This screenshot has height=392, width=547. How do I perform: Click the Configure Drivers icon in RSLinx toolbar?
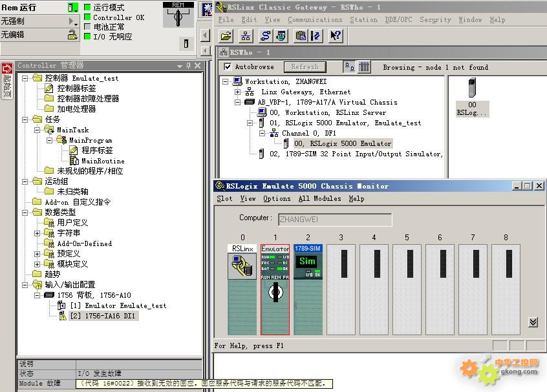pos(266,36)
